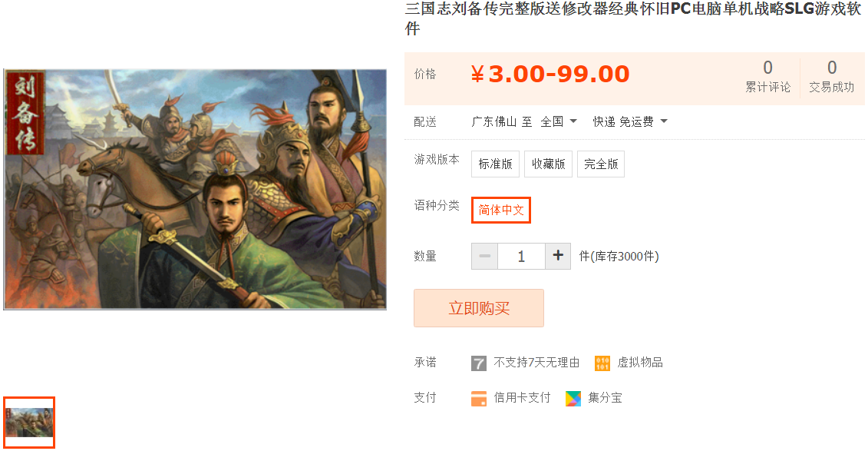The height and width of the screenshot is (451, 868).
Task: Click the credit card payment icon
Action: click(479, 399)
